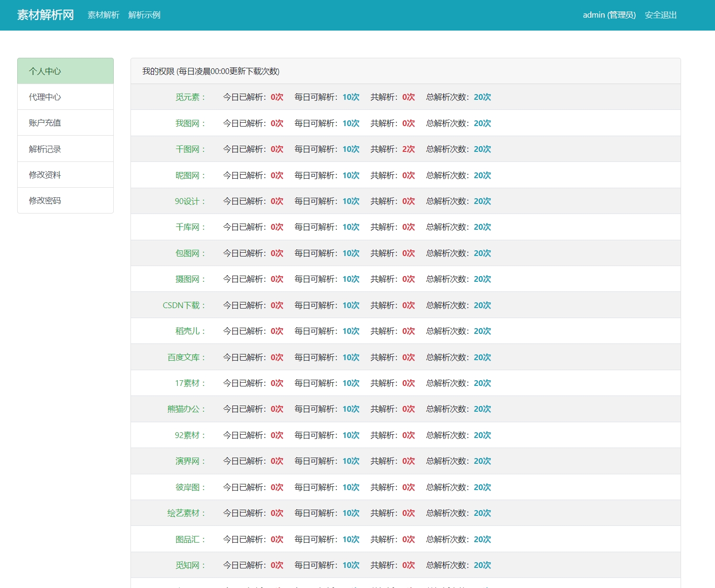The height and width of the screenshot is (588, 715).
Task: Click the 昵图网 site label
Action: (190, 175)
